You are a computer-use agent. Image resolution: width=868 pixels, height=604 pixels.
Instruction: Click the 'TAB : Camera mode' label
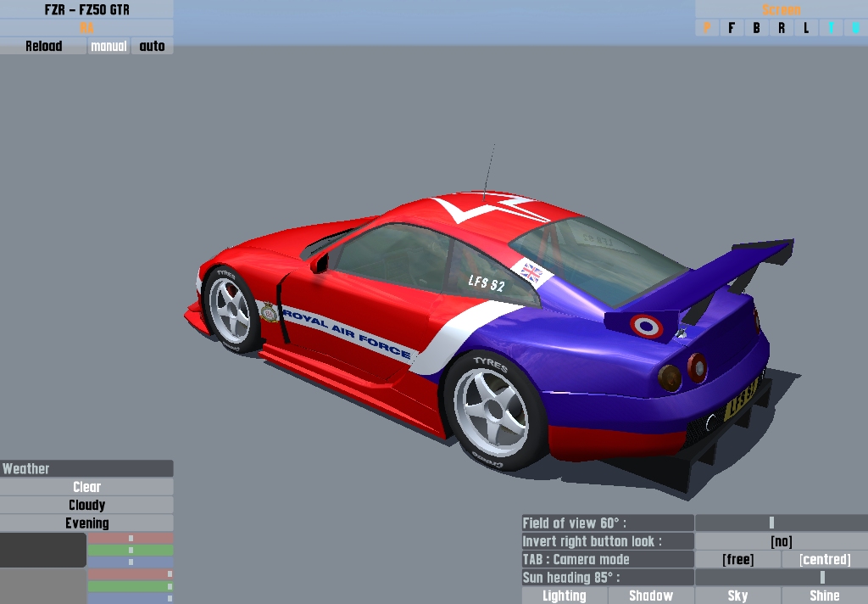pyautogui.click(x=608, y=560)
